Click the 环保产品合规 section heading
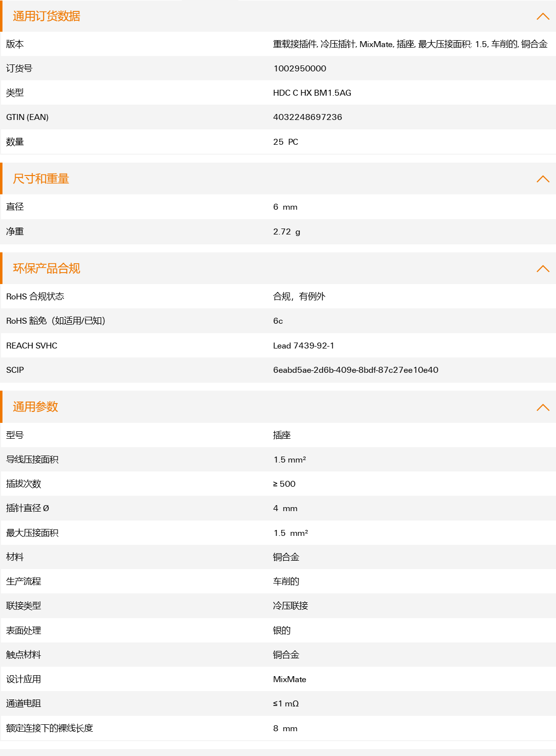Viewport: 556px width, 756px height. [47, 269]
